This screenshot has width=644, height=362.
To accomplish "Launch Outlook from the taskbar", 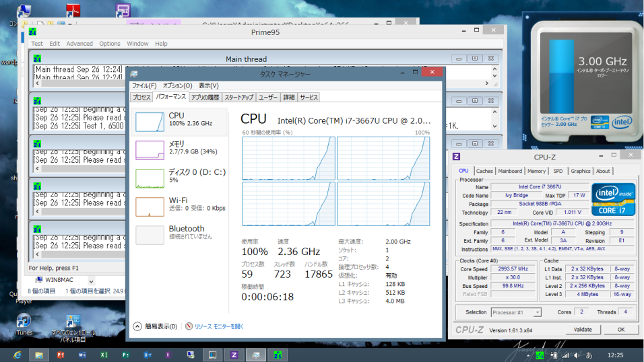I will tap(148, 355).
